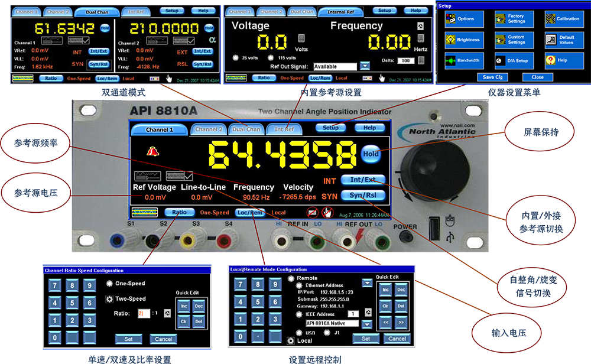This screenshot has width=591, height=364.
Task: Click the signal filter icon above Ref Voltage
Action: coord(147,176)
